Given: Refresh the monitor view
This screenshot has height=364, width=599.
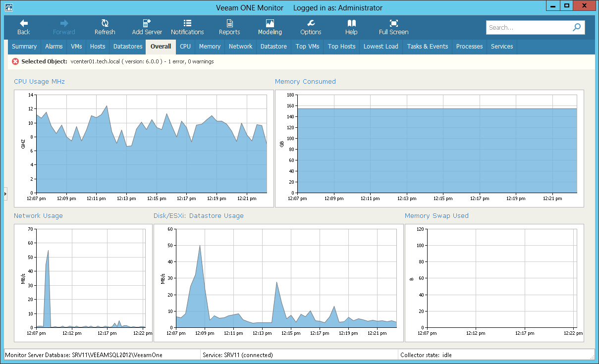Looking at the screenshot, I should 105,27.
